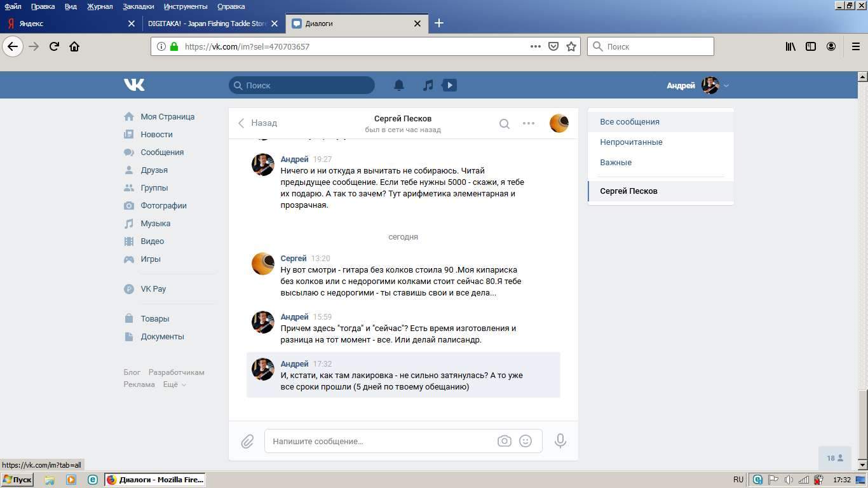
Task: Open the emoji picker
Action: [526, 441]
